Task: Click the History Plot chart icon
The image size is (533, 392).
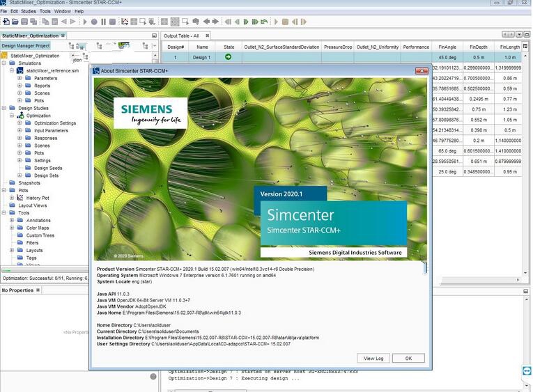Action: [20, 198]
